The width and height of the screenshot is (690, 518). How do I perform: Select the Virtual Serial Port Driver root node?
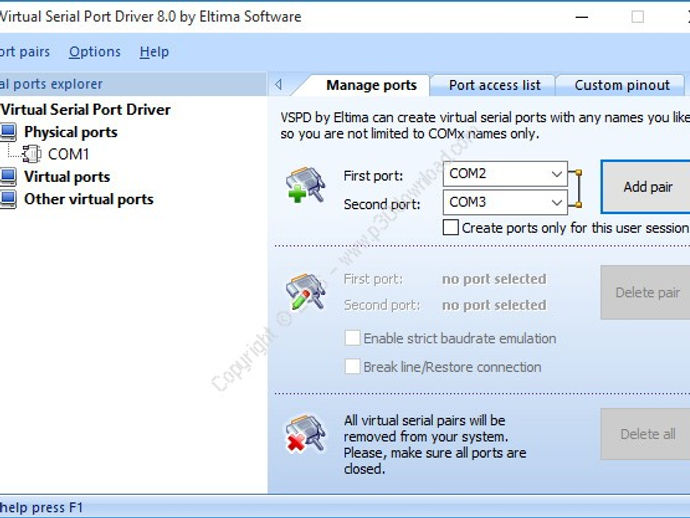pos(85,109)
